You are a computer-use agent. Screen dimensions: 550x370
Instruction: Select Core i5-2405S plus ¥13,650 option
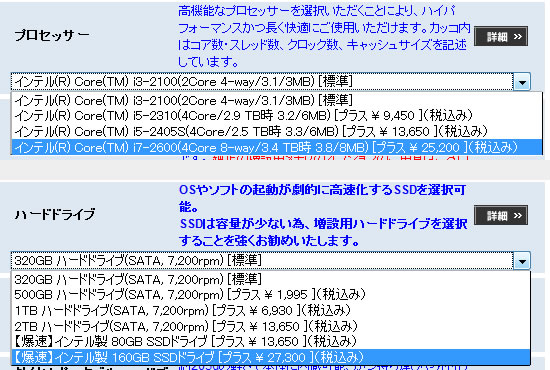click(x=277, y=132)
